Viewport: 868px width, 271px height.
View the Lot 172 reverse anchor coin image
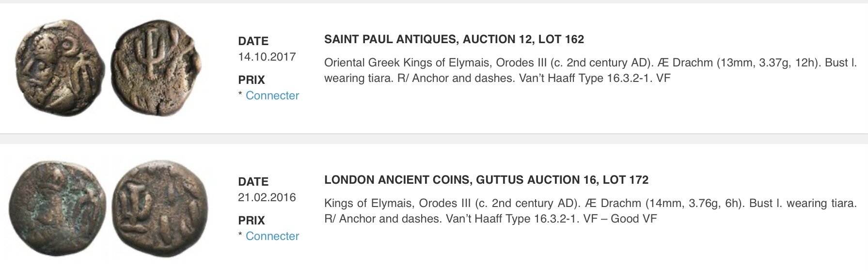pos(160,208)
